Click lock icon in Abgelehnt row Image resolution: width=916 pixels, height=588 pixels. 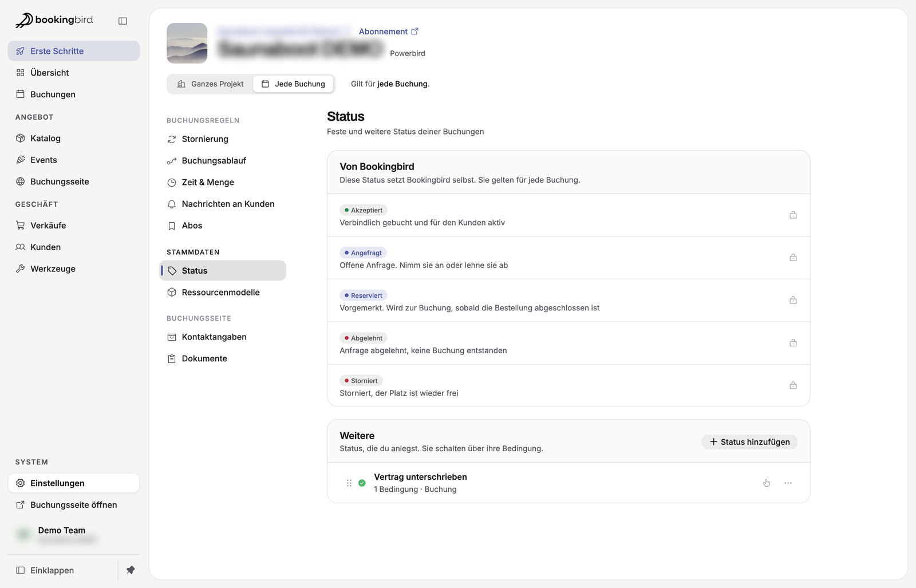click(793, 343)
